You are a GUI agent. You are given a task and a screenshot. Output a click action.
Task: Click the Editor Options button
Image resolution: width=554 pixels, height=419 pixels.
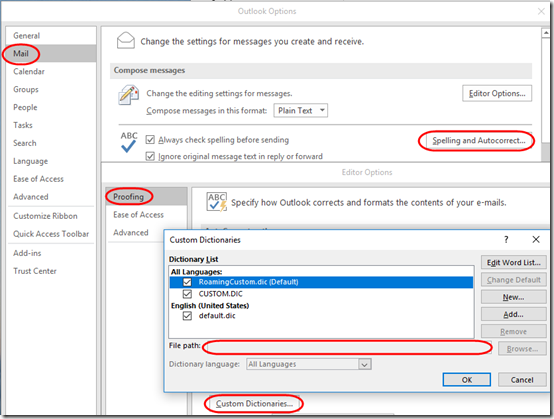tap(497, 93)
